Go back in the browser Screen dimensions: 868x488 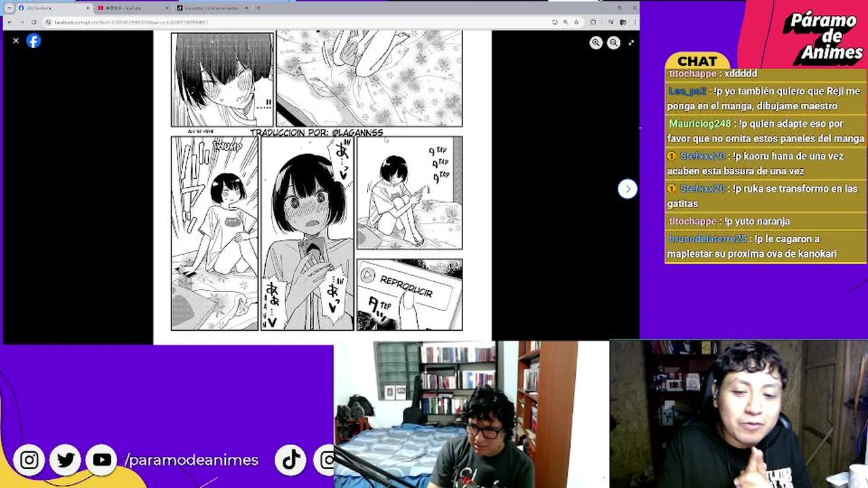[9, 22]
